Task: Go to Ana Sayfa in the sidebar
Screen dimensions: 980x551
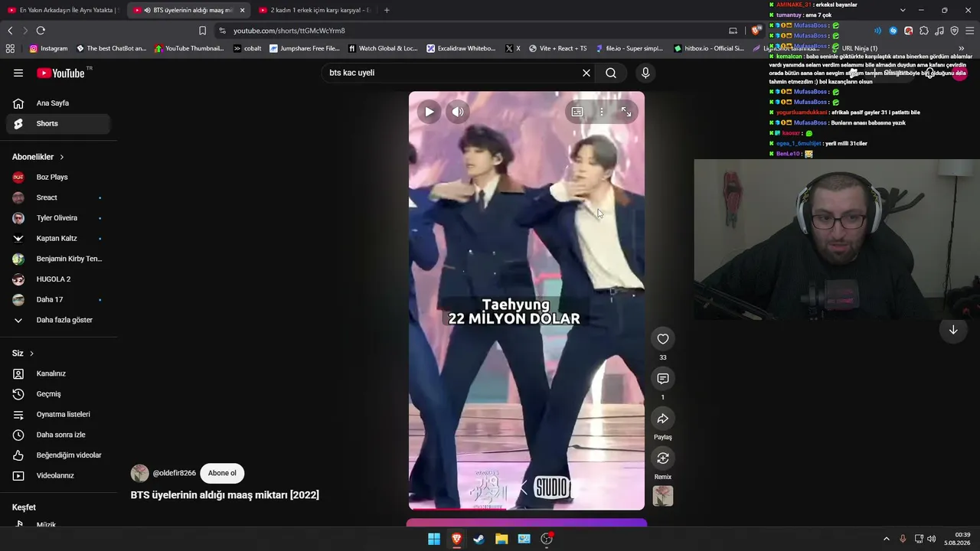Action: pyautogui.click(x=58, y=103)
